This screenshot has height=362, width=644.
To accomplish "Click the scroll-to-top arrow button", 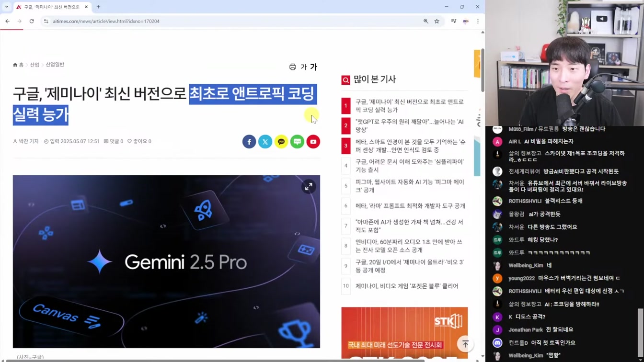I will pyautogui.click(x=465, y=344).
